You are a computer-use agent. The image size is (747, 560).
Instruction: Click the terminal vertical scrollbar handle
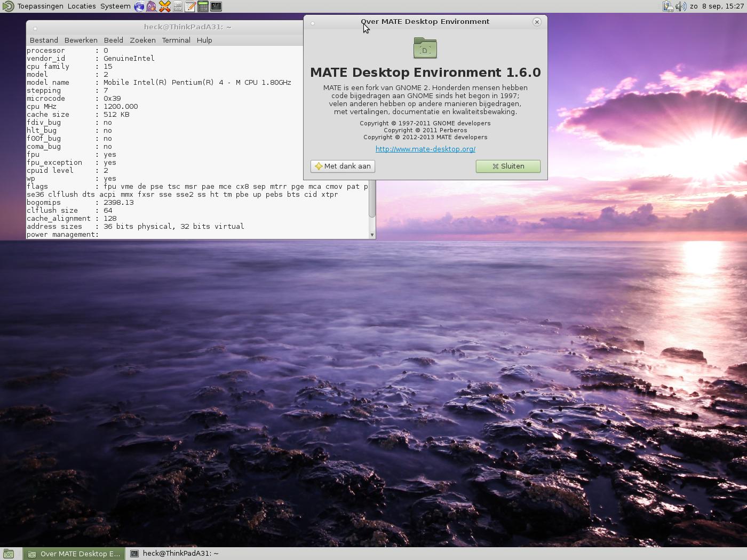point(372,198)
